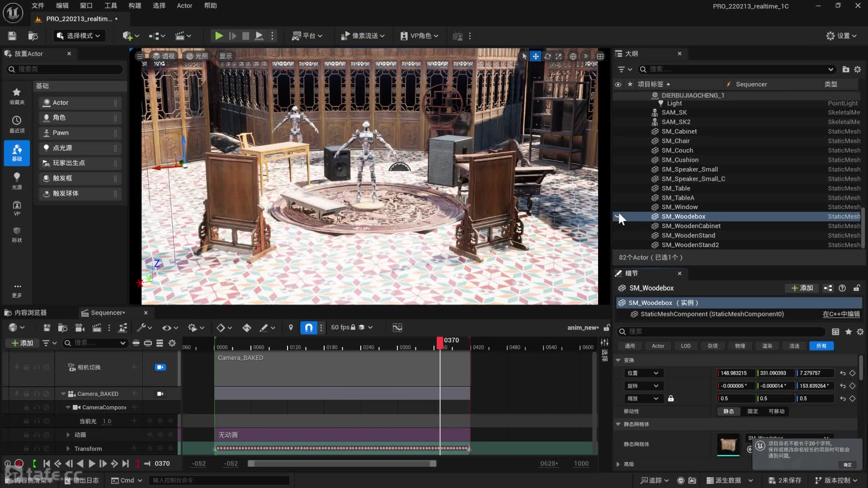The width and height of the screenshot is (868, 488).
Task: Open the Build (构建) menu
Action: 135,5
